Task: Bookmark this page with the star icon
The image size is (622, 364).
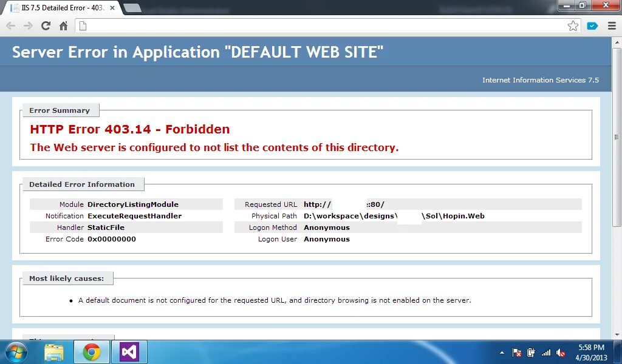Action: pos(573,26)
